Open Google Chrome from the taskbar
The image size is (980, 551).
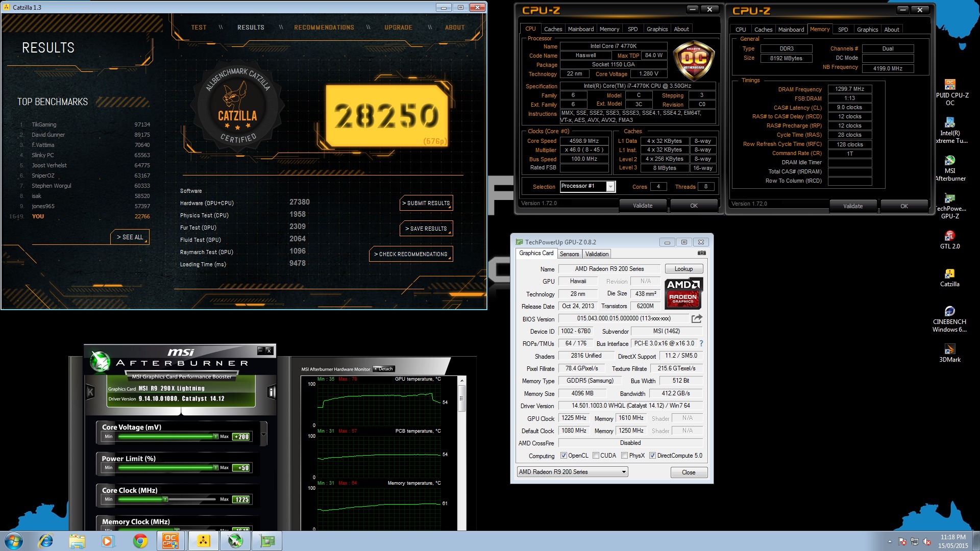[140, 541]
